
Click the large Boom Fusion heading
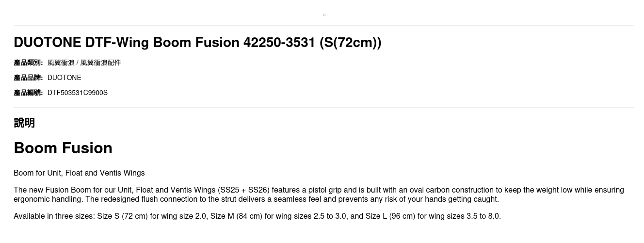point(63,148)
